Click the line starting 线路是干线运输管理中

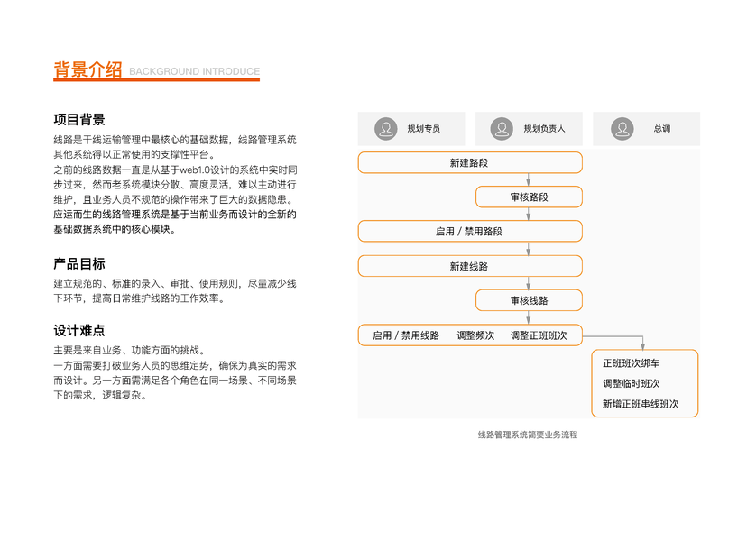175,140
